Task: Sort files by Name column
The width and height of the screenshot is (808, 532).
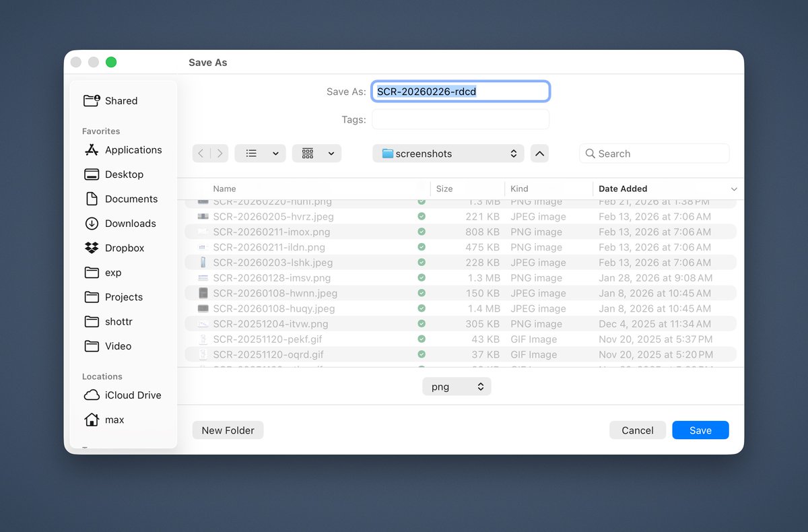Action: point(224,189)
